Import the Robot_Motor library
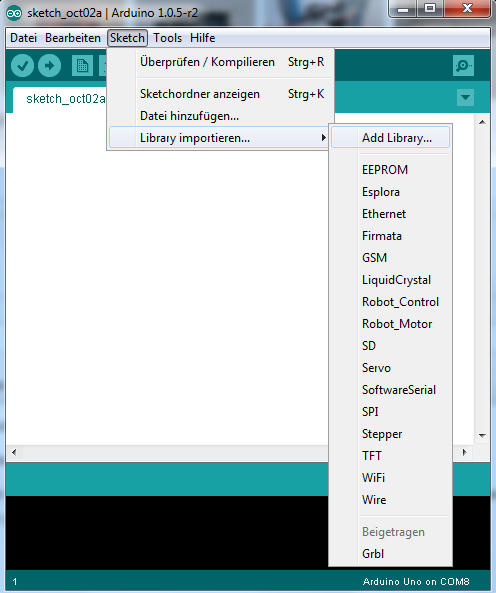Image resolution: width=496 pixels, height=593 pixels. tap(391, 323)
